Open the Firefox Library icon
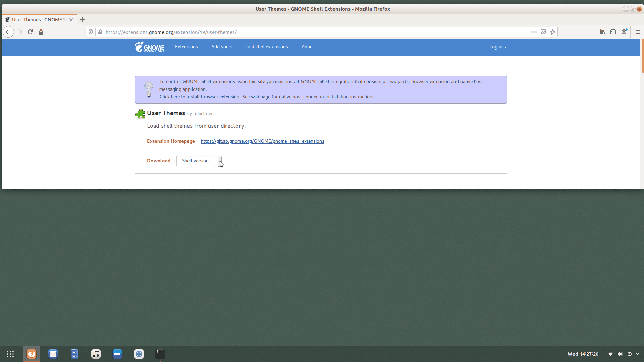The image size is (644, 362). (x=602, y=32)
